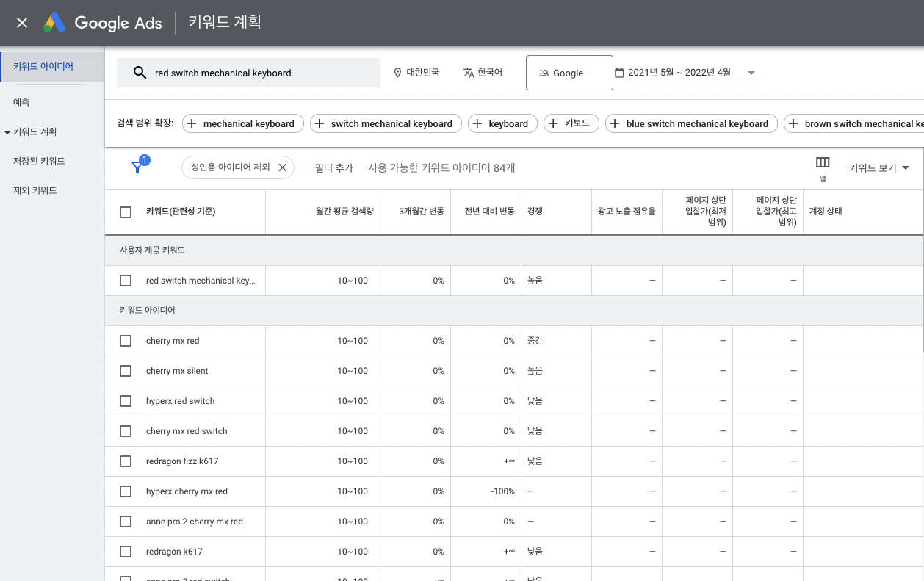The width and height of the screenshot is (924, 581).
Task: Add 'mechanical keyboard' to broaden search
Action: coord(242,123)
